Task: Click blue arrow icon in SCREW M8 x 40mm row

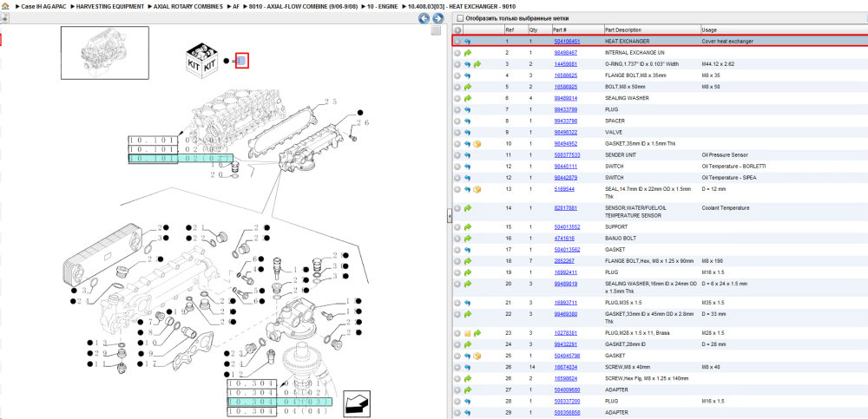Action: [468, 367]
